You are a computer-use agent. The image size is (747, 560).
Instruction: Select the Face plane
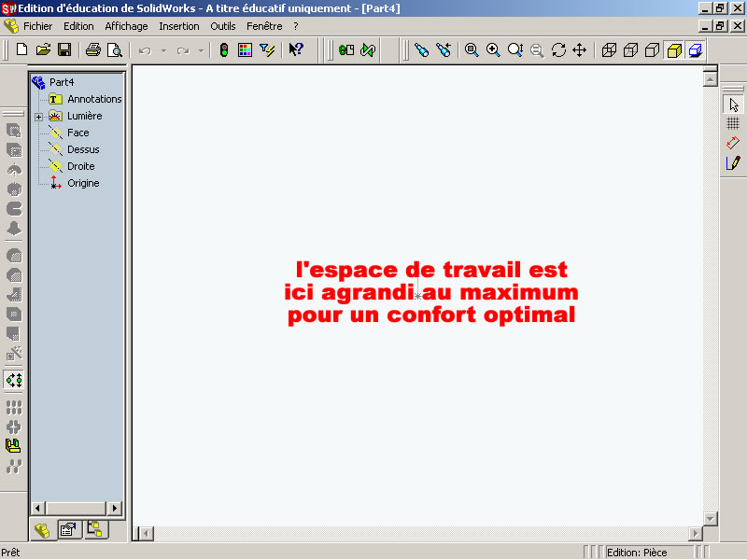point(78,133)
